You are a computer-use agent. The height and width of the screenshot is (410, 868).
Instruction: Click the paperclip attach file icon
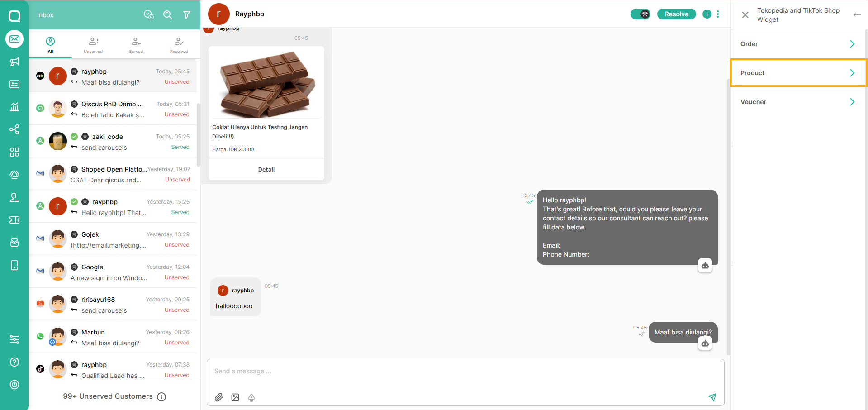219,397
